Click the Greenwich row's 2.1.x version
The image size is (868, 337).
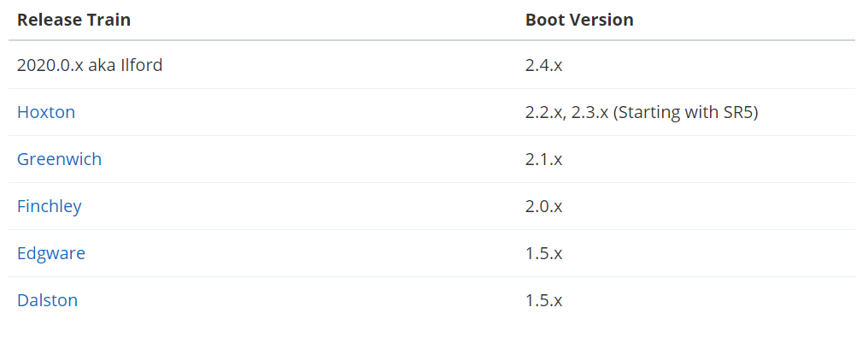point(543,160)
